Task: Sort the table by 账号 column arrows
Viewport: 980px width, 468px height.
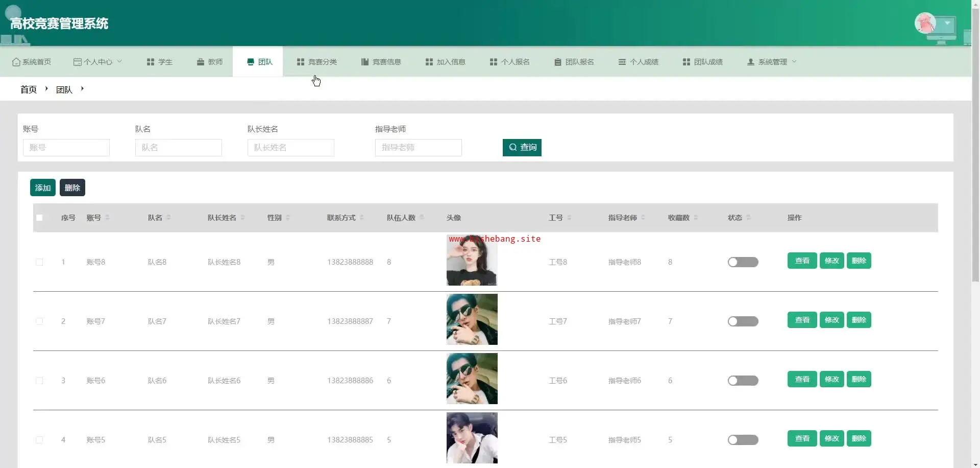Action: coord(107,218)
